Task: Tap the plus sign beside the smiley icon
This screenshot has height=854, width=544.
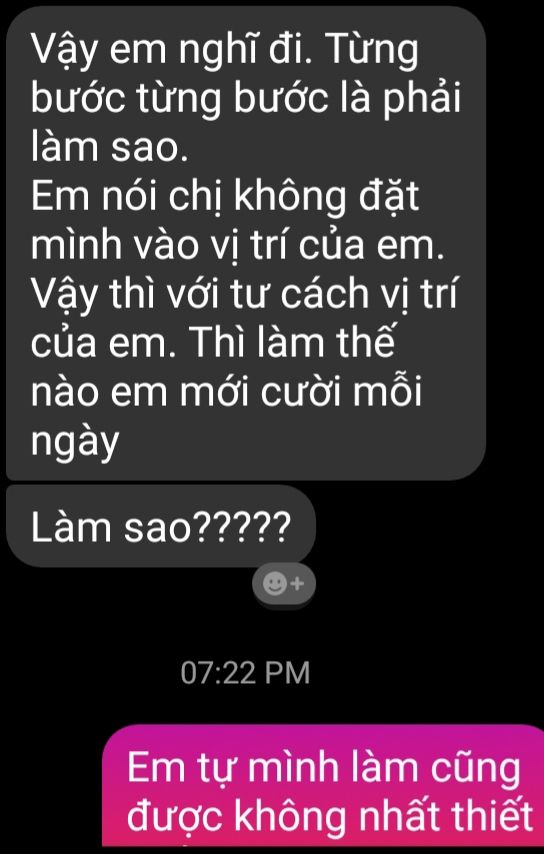Action: point(298,584)
